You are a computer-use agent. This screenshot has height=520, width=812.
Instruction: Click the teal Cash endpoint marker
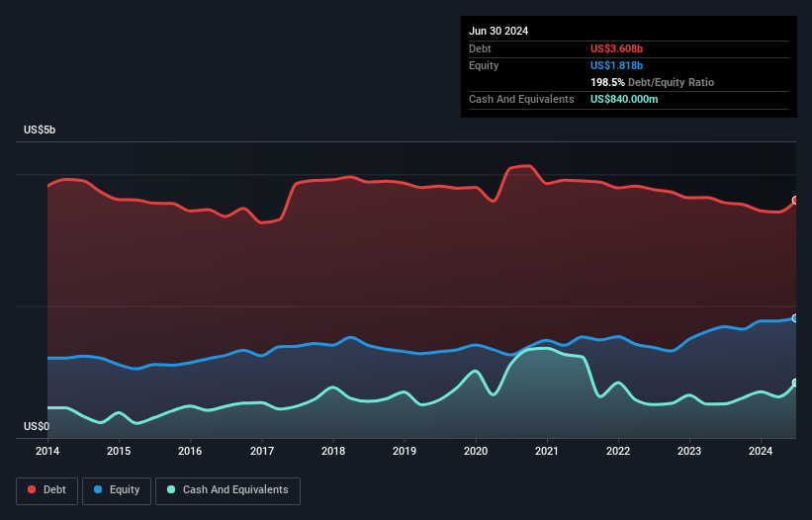[796, 383]
